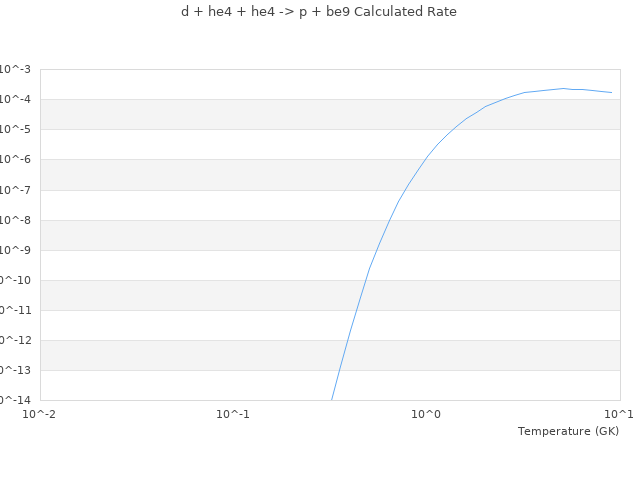640x480 pixels.
Task: Click the 10^-13 y-axis tick label
Action: (13, 370)
